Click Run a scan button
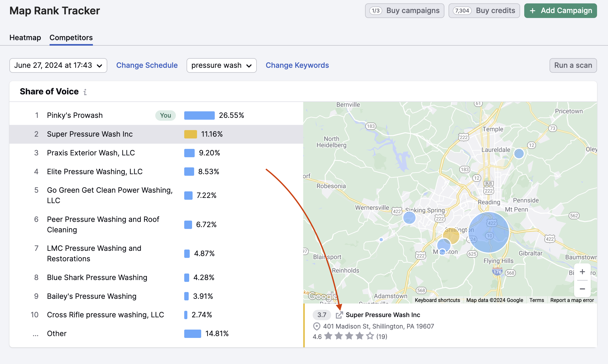The height and width of the screenshot is (364, 608). (573, 65)
